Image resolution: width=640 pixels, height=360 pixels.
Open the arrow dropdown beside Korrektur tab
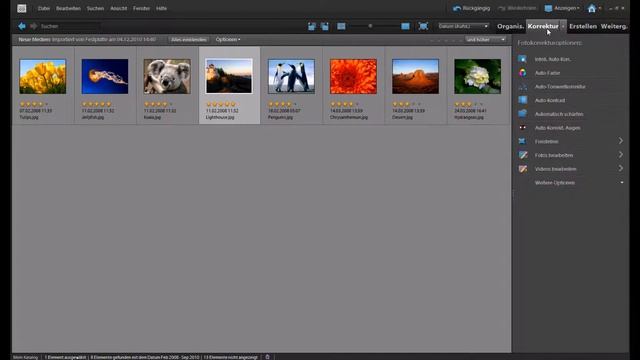[563, 26]
